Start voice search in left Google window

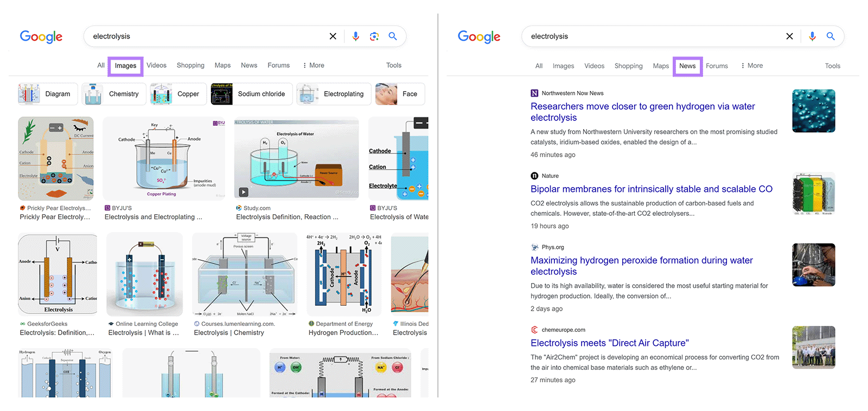[x=355, y=36]
